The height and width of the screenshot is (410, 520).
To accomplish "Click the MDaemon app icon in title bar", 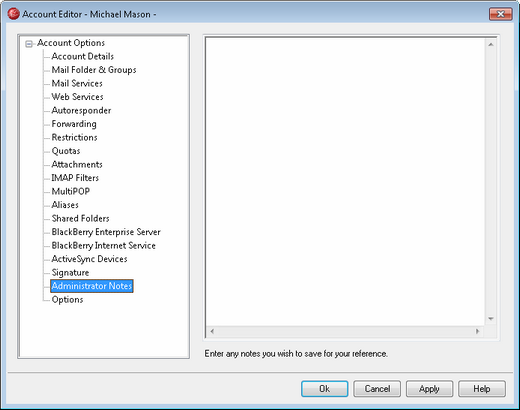I will coord(13,14).
